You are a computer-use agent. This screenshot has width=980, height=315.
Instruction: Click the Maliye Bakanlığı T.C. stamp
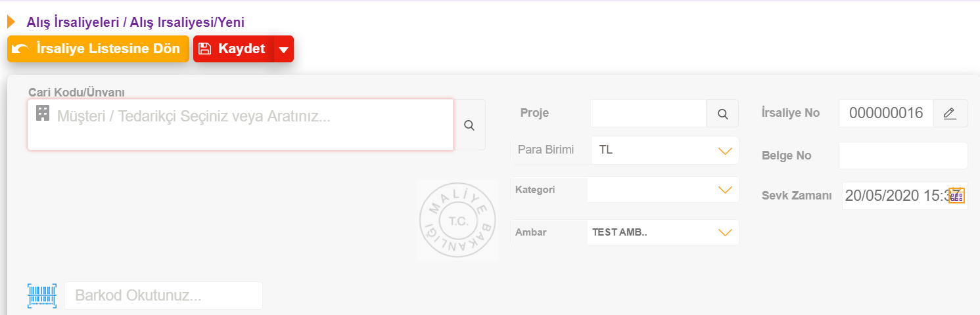tap(457, 219)
